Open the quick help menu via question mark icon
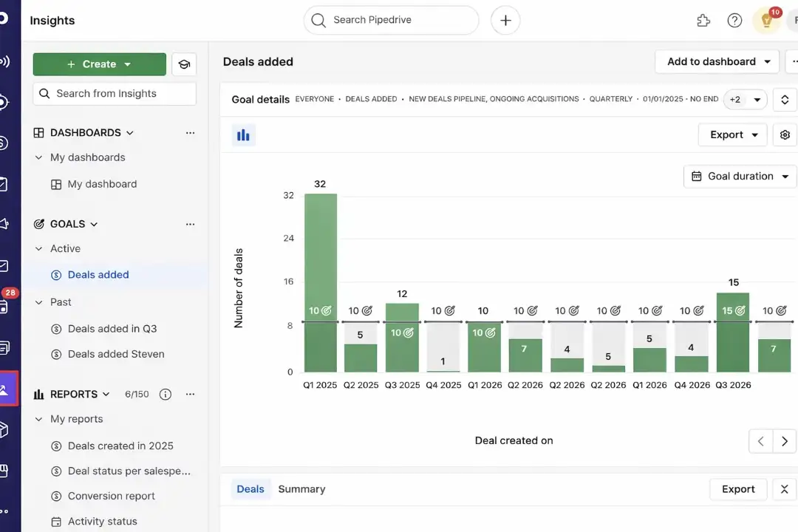This screenshot has height=532, width=798. point(734,20)
